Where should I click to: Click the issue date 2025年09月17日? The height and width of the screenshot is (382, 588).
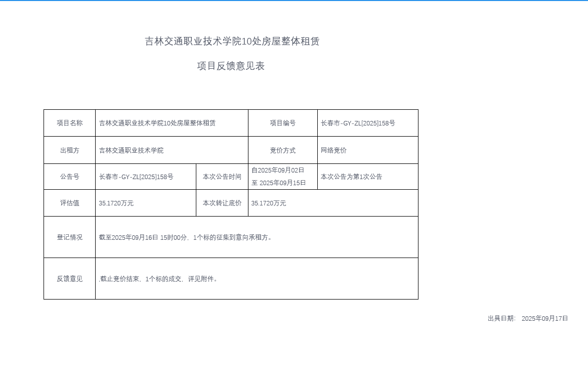pyautogui.click(x=544, y=318)
